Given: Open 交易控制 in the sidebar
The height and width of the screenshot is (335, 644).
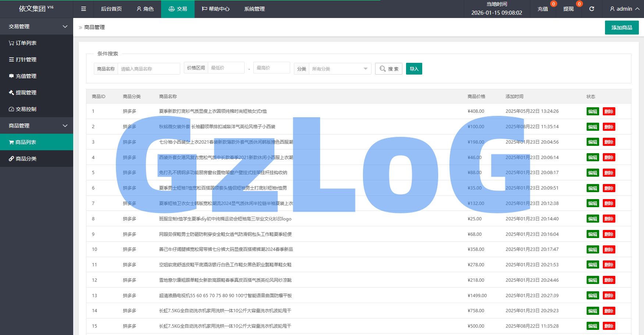Looking at the screenshot, I should pyautogui.click(x=23, y=109).
